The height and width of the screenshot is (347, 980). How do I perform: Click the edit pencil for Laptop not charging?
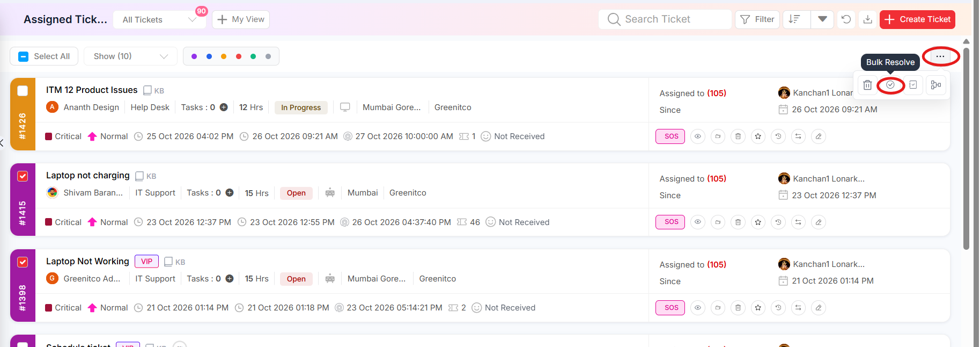click(x=819, y=222)
